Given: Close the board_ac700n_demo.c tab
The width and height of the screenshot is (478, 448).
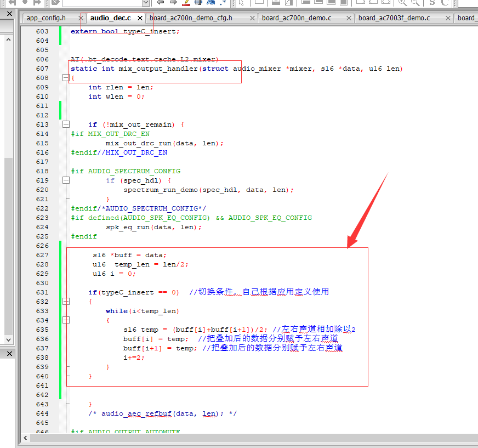Looking at the screenshot, I should [349, 18].
